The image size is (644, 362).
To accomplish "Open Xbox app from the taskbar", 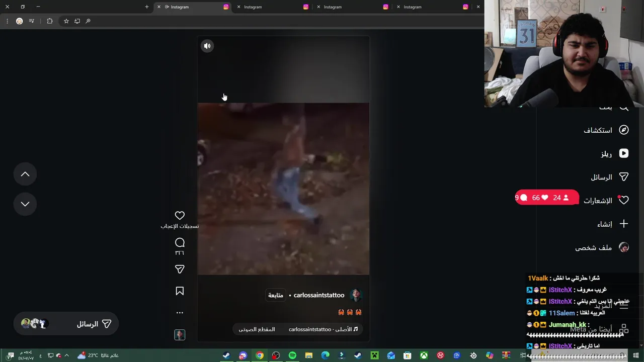I will [424, 355].
